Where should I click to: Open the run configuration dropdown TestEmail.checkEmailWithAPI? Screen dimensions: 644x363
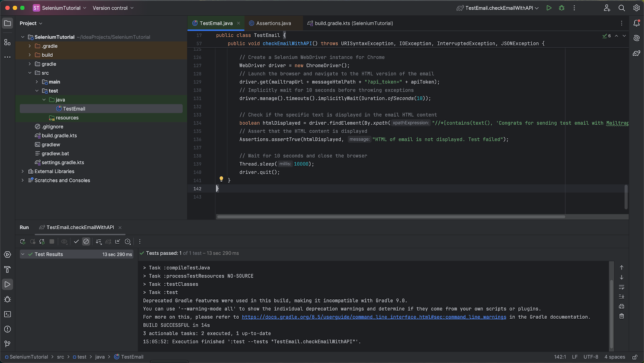pyautogui.click(x=499, y=8)
